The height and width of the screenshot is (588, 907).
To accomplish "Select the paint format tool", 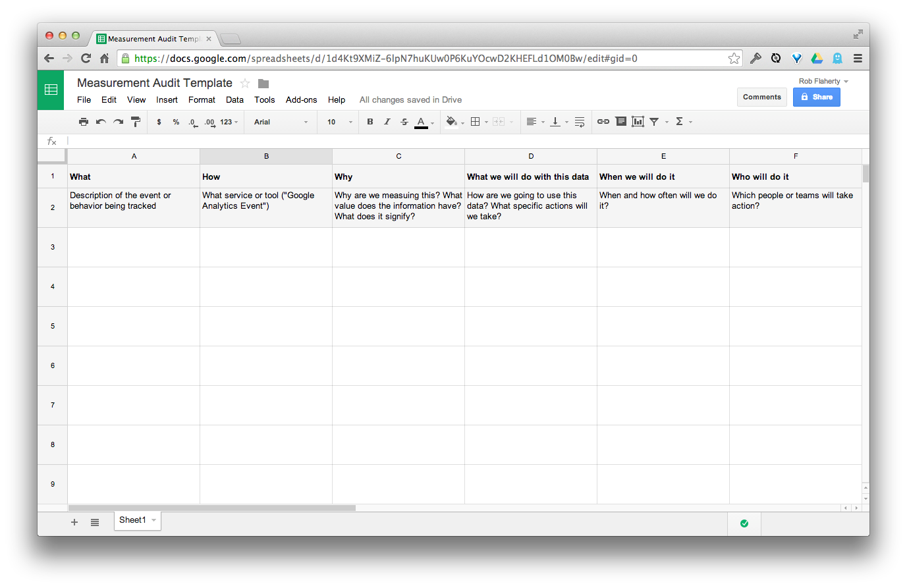I will [136, 122].
